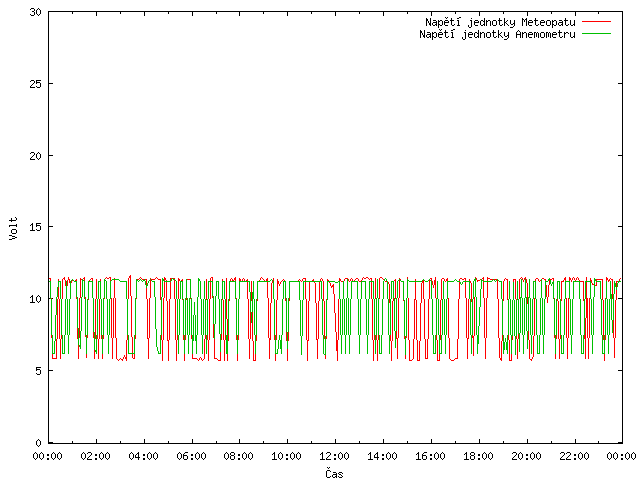Click the x-axis time label 16:00
Image resolution: width=640 pixels, height=480 pixels.
(x=430, y=456)
